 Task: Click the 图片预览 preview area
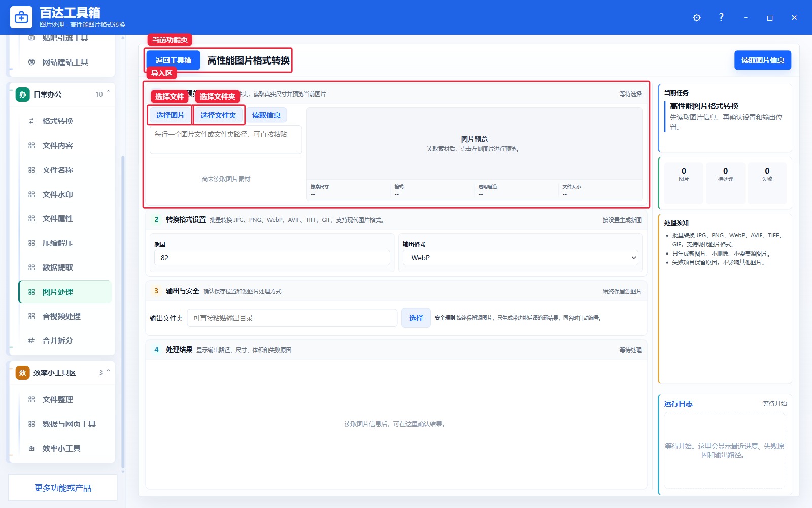tap(475, 144)
